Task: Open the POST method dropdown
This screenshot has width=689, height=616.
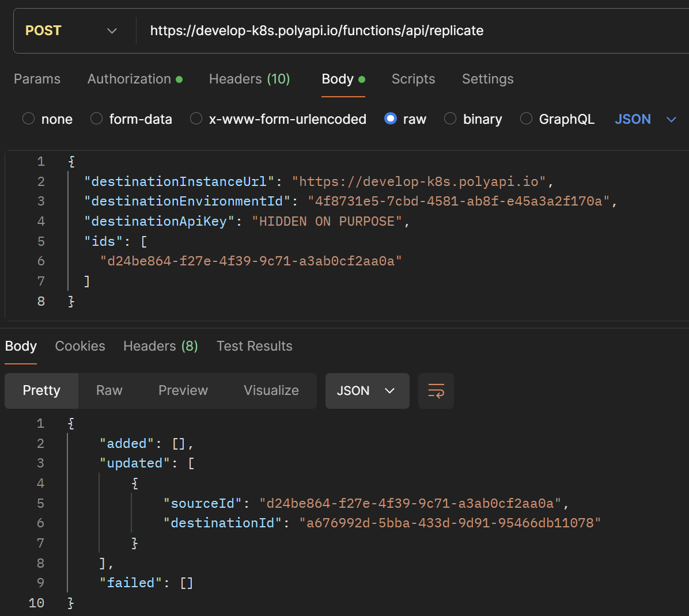Action: tap(71, 31)
